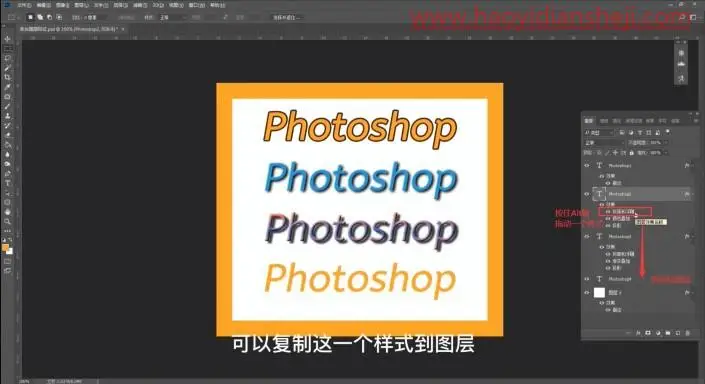This screenshot has height=384, width=705.
Task: Choose the Subtract from selection mode icon
Action: [x=49, y=18]
